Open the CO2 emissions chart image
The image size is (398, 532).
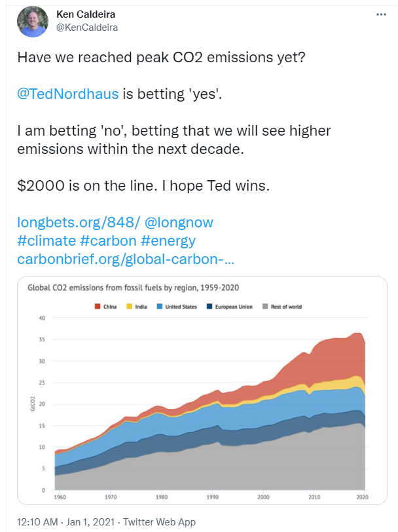[202, 390]
